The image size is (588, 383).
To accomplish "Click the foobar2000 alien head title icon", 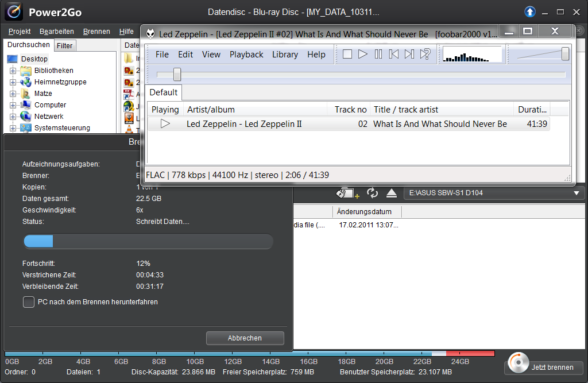I will 150,34.
